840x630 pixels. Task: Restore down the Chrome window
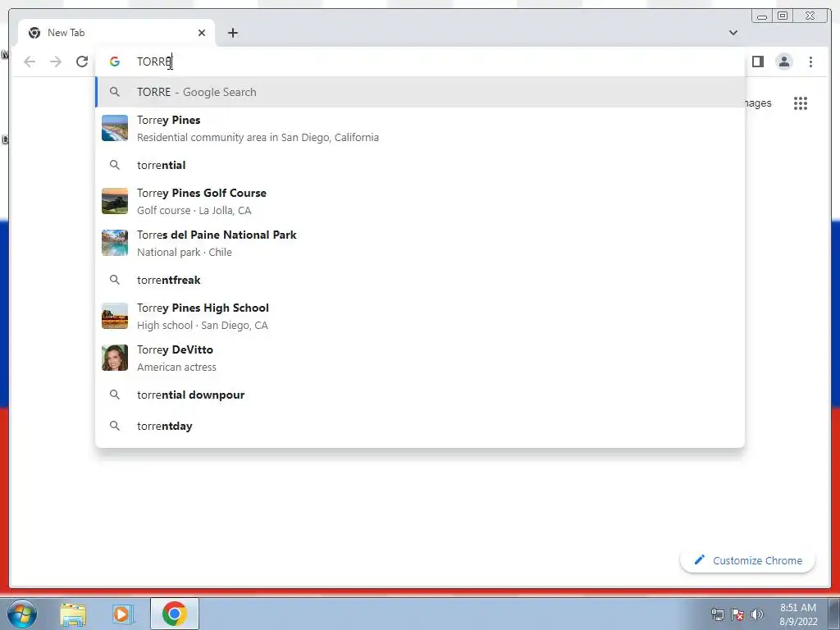(783, 16)
